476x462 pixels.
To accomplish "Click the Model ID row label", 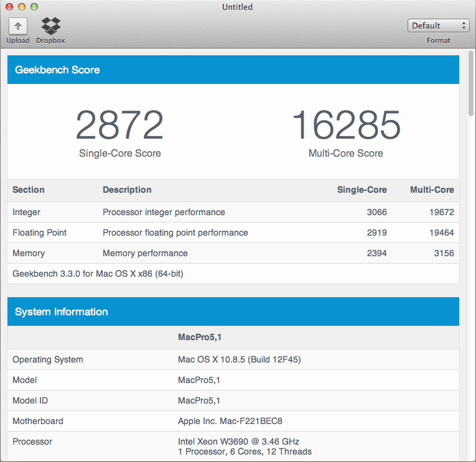I will pos(30,400).
